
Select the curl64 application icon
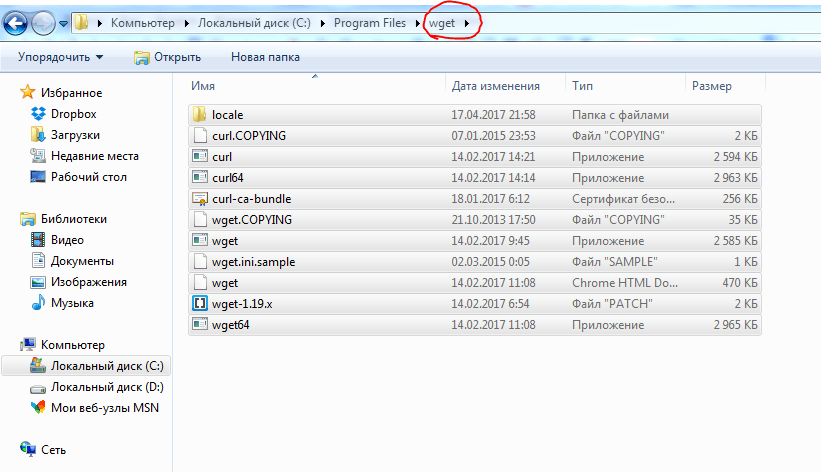[198, 178]
